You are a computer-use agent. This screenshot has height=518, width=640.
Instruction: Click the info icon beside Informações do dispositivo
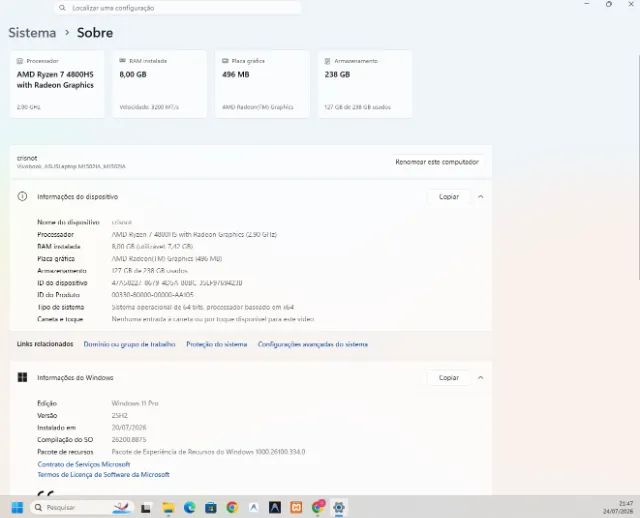pos(22,196)
